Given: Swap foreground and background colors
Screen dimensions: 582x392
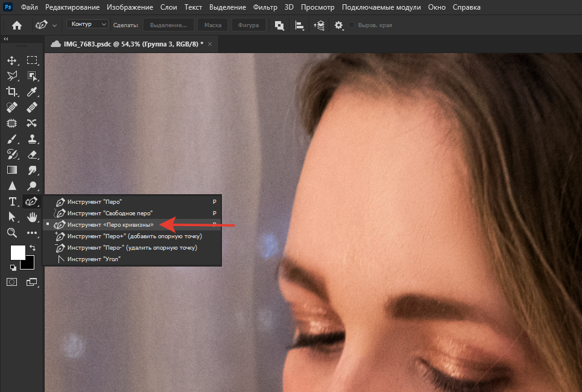Looking at the screenshot, I should [x=33, y=248].
